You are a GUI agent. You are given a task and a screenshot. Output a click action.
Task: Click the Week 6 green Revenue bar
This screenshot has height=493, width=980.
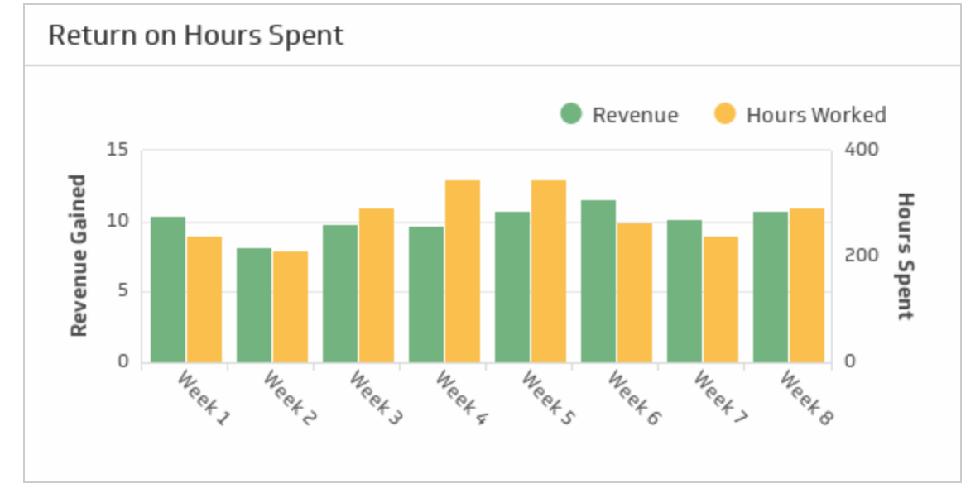(x=598, y=281)
